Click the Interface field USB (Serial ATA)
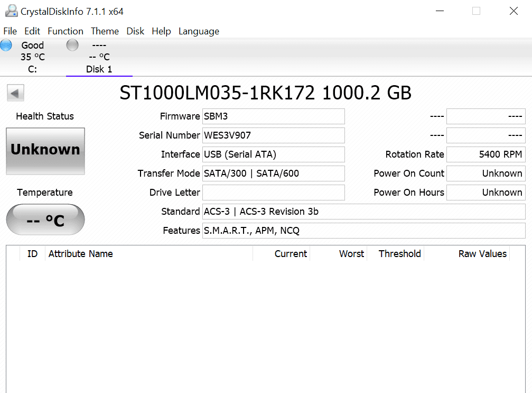The width and height of the screenshot is (532, 393). 274,154
